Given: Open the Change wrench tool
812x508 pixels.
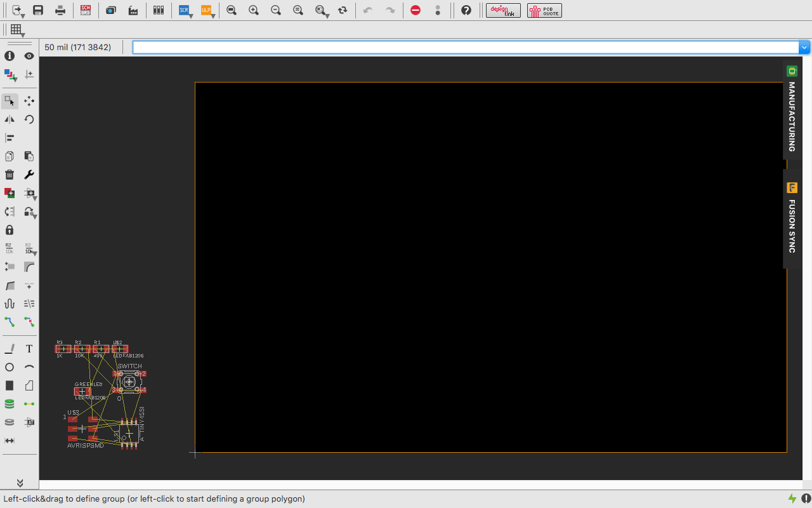Looking at the screenshot, I should coord(29,175).
